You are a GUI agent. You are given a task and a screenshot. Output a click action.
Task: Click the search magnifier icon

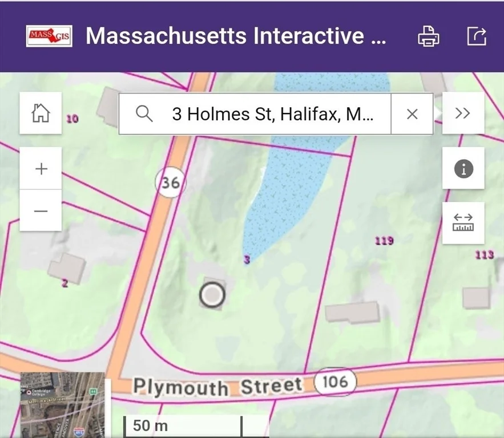pyautogui.click(x=144, y=113)
